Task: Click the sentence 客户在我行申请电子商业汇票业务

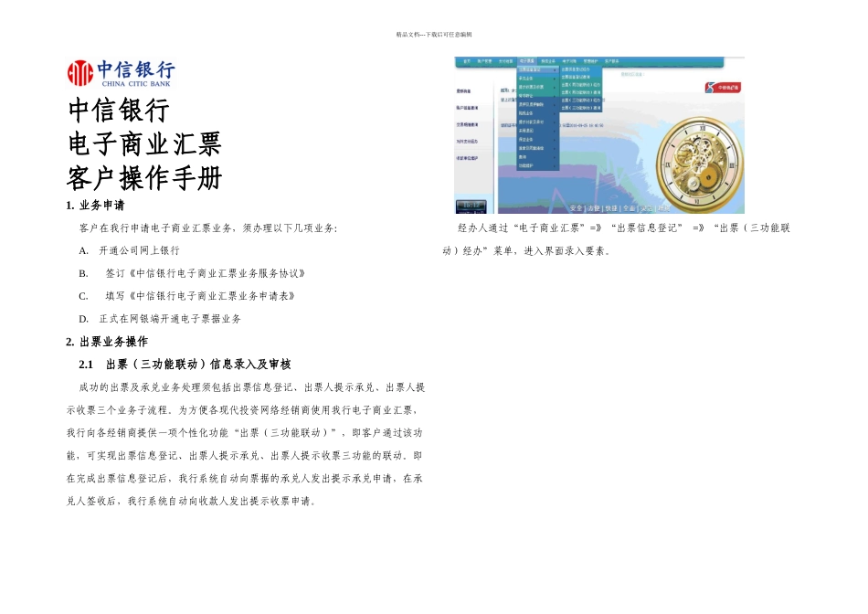Action: pyautogui.click(x=156, y=228)
